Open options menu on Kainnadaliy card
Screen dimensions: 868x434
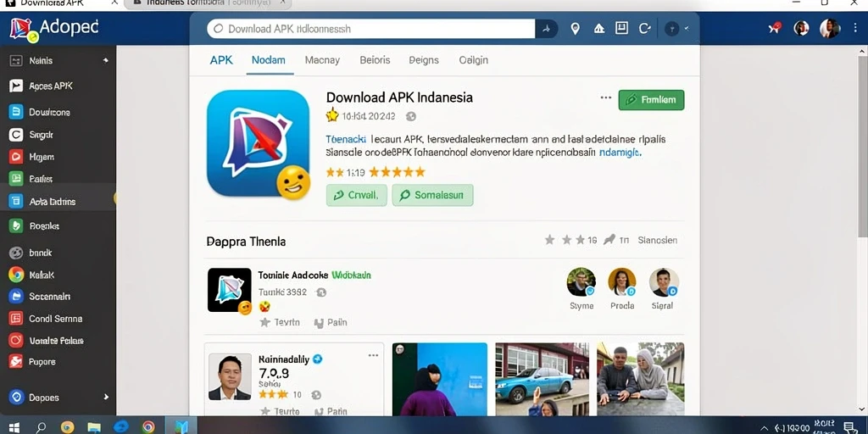point(373,355)
